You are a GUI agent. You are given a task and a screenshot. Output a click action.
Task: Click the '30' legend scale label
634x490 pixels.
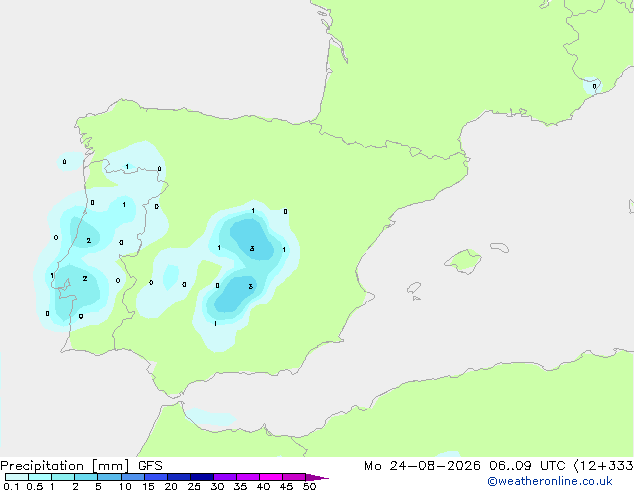coord(217,486)
